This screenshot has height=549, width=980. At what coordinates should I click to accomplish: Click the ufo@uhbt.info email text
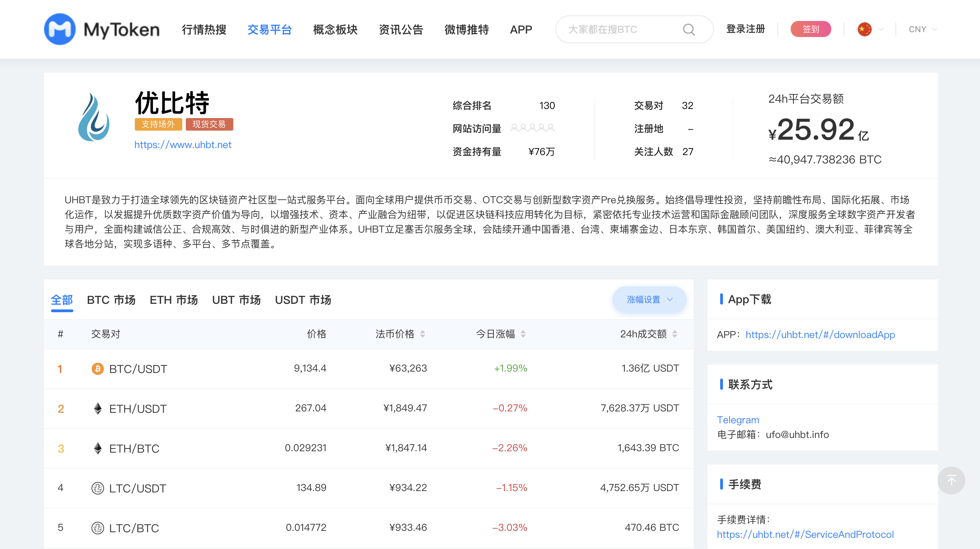tap(797, 434)
